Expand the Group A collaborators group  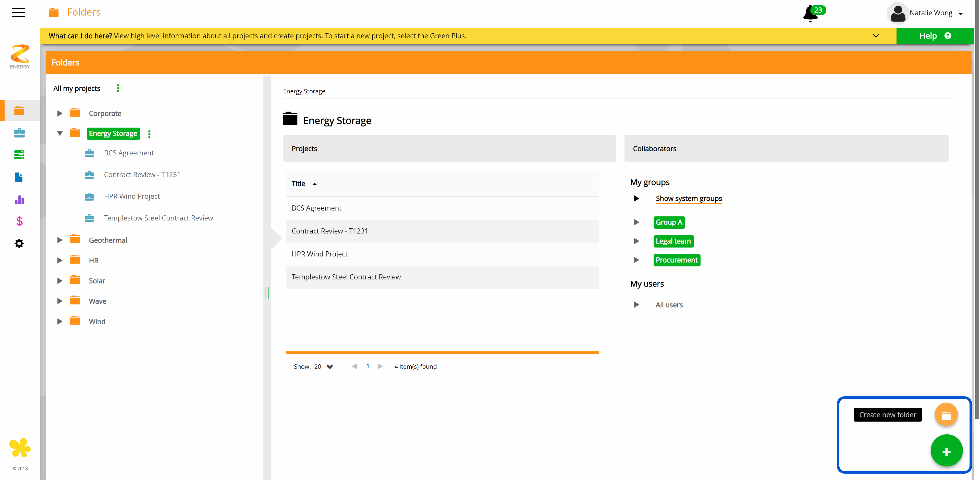click(x=636, y=222)
